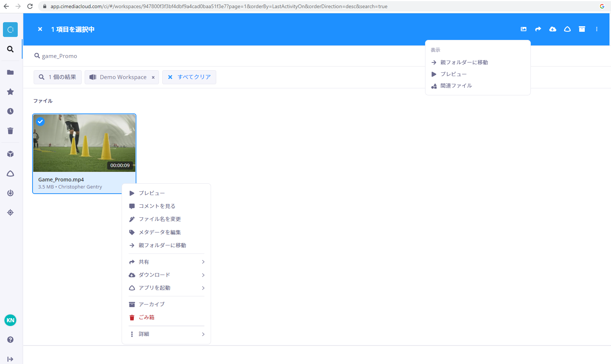Expand the アプリを起動 submenu
This screenshot has width=611, height=364.
pyautogui.click(x=166, y=288)
